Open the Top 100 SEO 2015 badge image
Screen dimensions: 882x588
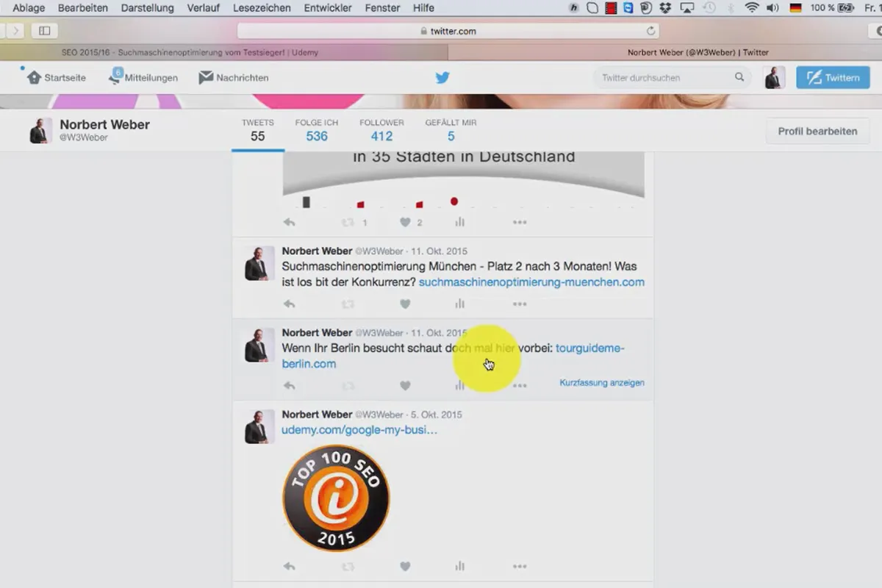tap(337, 498)
